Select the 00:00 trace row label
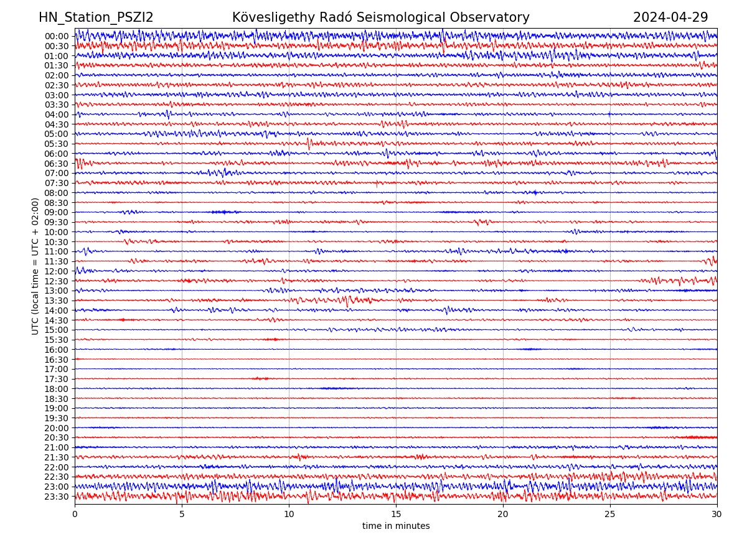The image size is (747, 560). (x=57, y=36)
